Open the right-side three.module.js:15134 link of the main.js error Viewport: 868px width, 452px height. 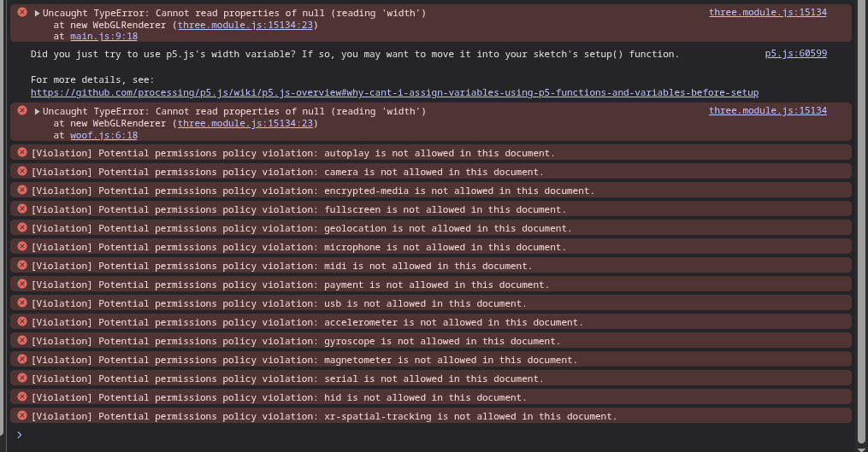click(767, 13)
